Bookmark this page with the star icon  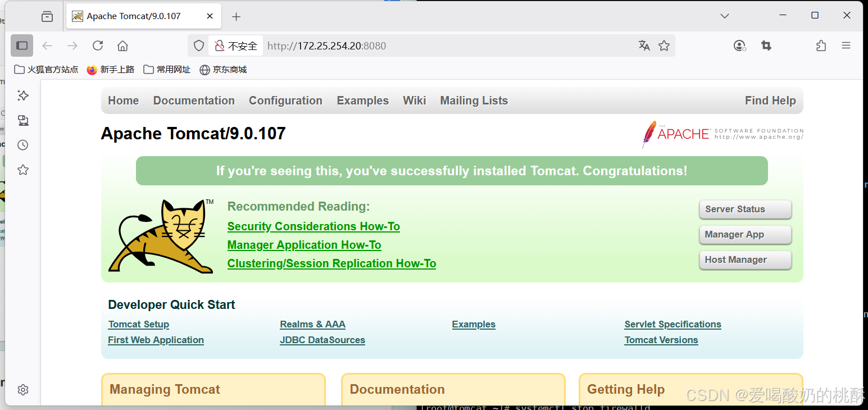pyautogui.click(x=664, y=45)
